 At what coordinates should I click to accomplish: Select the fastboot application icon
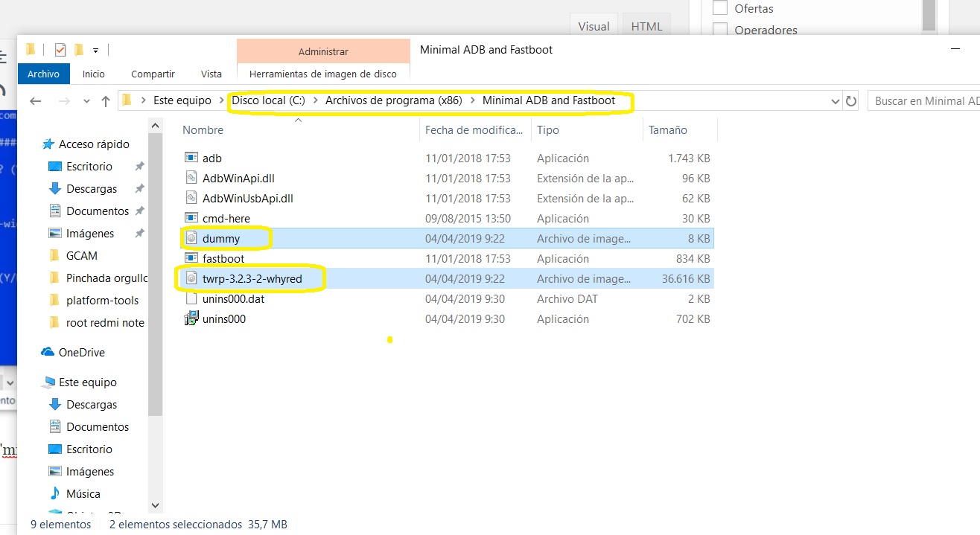click(191, 259)
